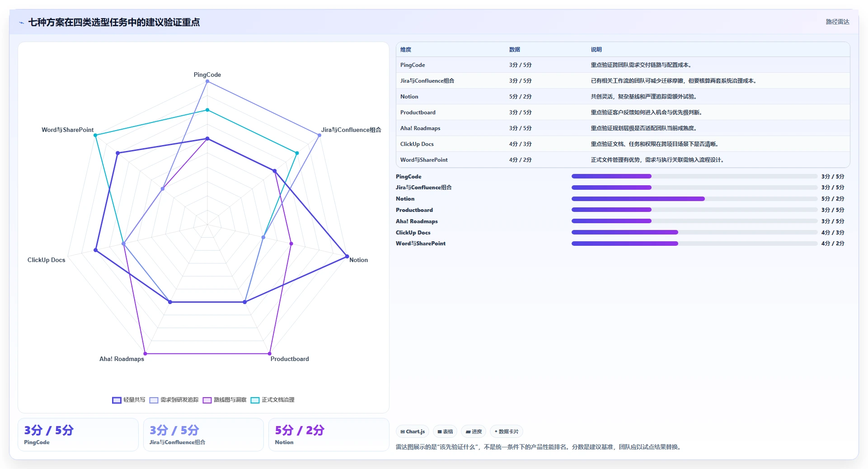Click the Jira与Confluence组合 radar axis label
Screen dimensions: 868x469
(x=351, y=130)
